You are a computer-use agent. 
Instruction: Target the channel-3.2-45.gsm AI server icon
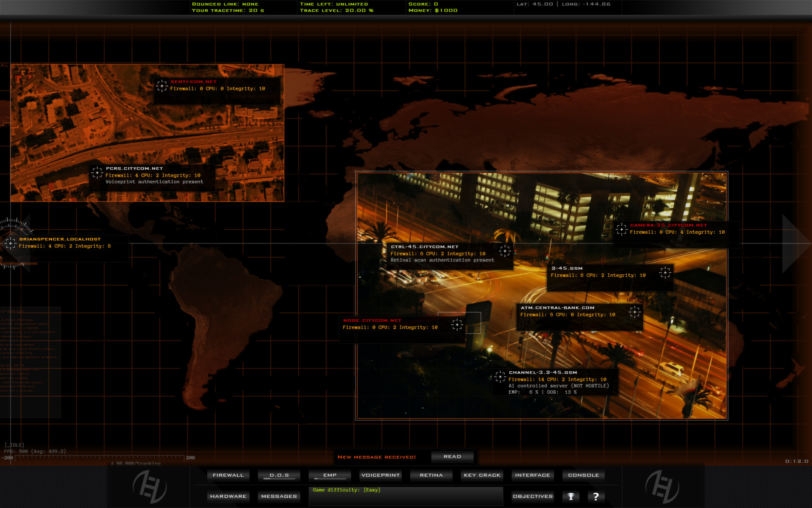(x=500, y=377)
